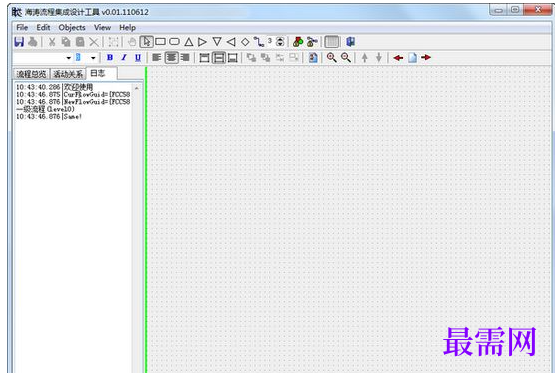Open the View menu
The height and width of the screenshot is (373, 555).
pos(102,28)
